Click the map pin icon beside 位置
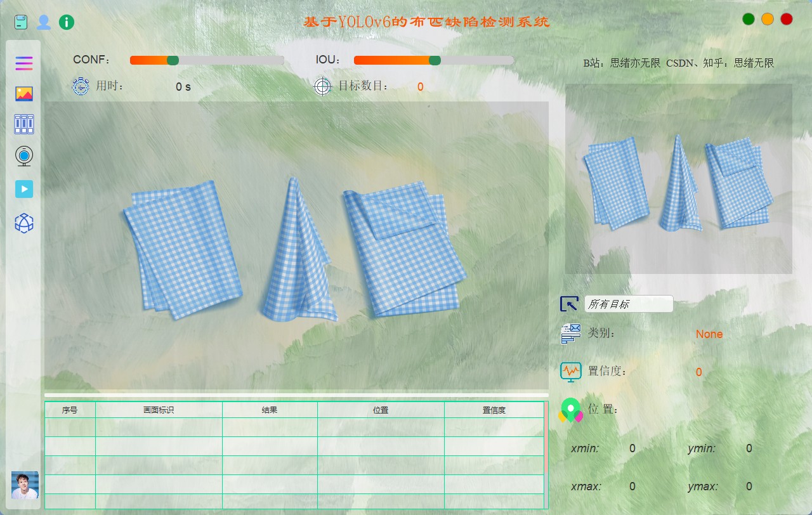The image size is (812, 515). 571,410
